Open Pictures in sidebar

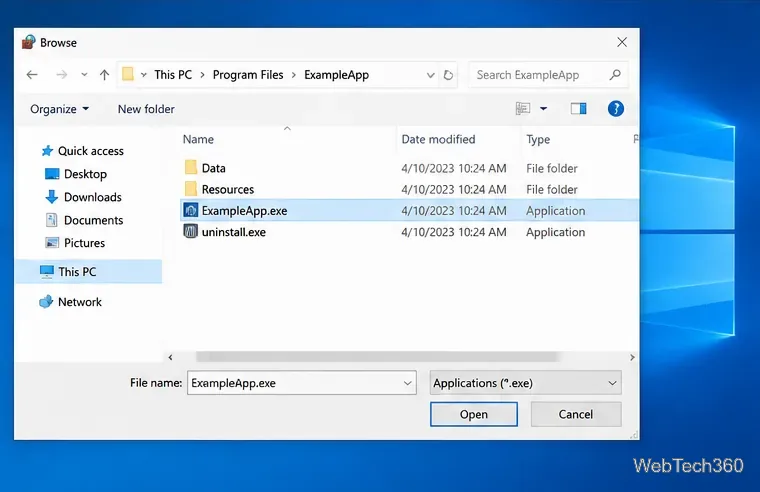point(75,243)
